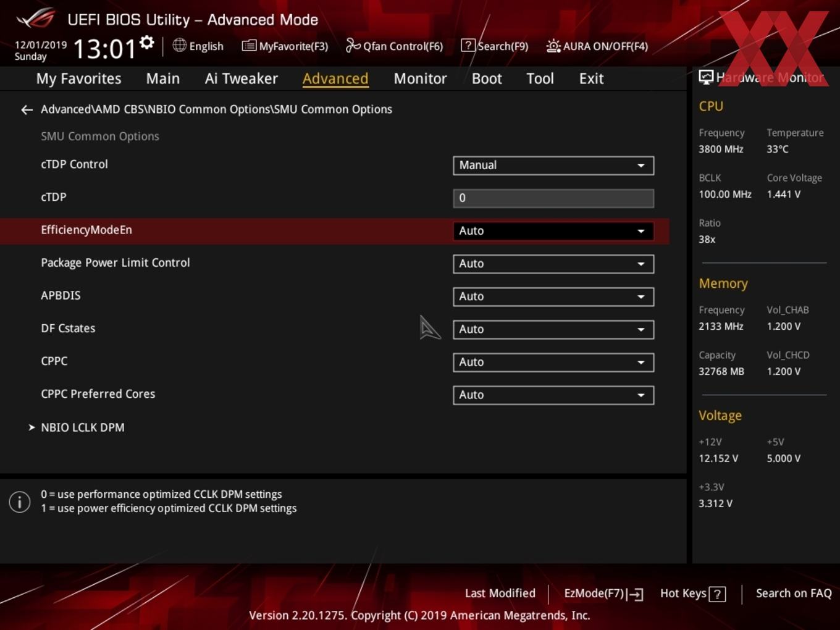Switch to the Tool tab
The image size is (840, 630).
[x=540, y=78]
